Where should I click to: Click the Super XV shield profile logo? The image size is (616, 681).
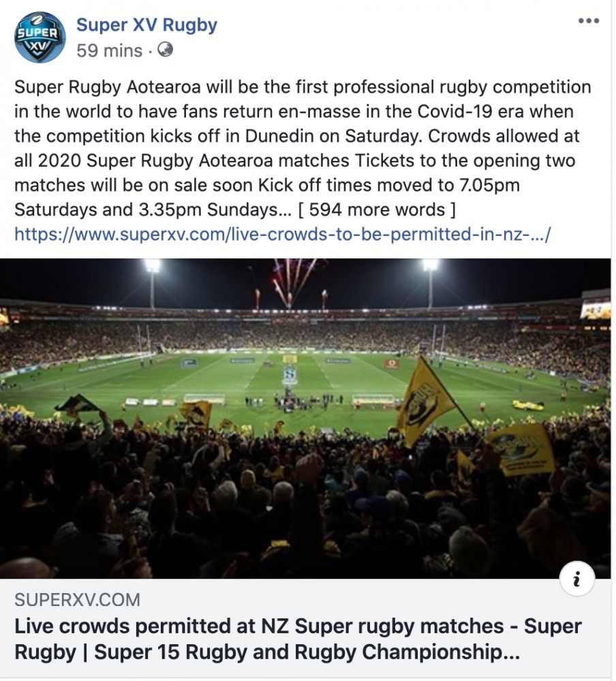click(x=40, y=37)
